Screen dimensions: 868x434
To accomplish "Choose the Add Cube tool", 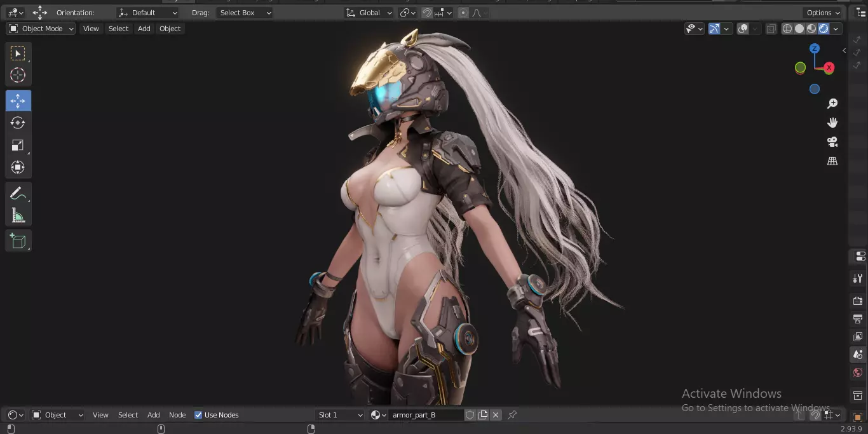I will [18, 241].
